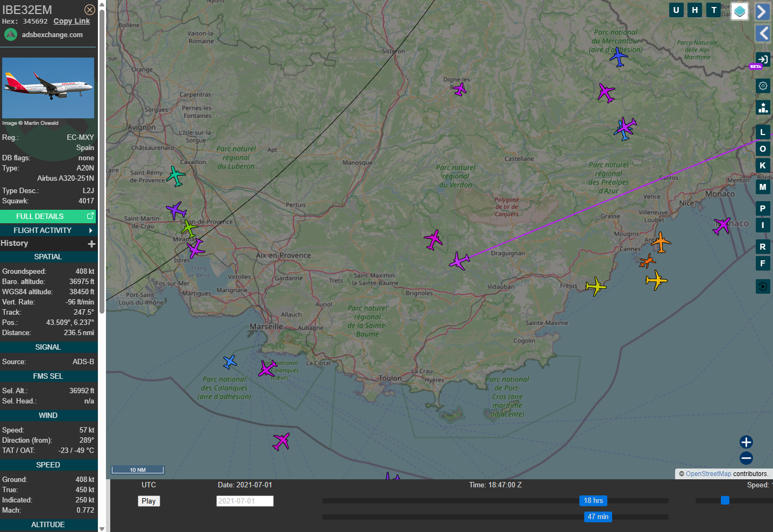Screen dimensions: 773x532
Task: Expand the Flight Activity menu
Action: point(48,230)
